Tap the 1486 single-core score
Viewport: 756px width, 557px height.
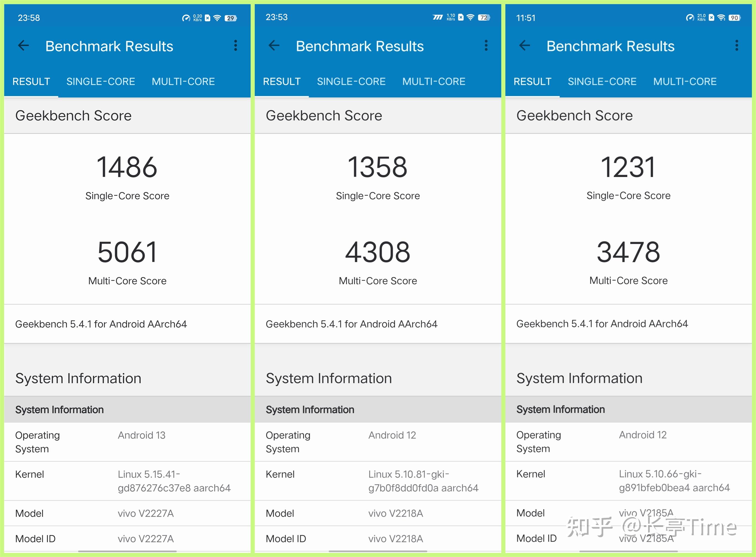127,167
